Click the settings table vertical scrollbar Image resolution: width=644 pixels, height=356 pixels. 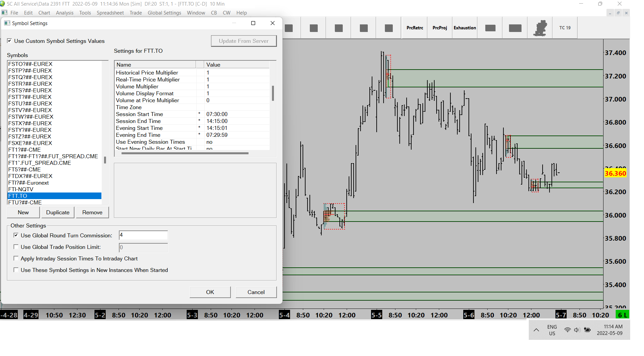tap(273, 94)
